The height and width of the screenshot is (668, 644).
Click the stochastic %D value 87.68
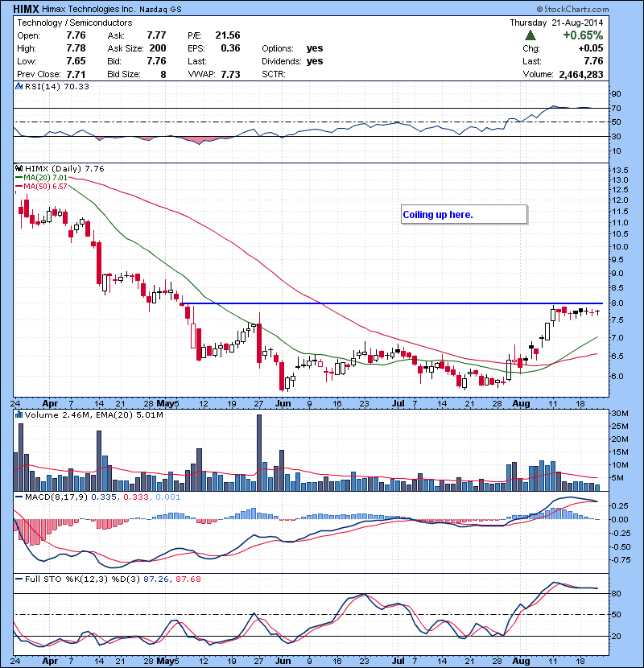[188, 579]
